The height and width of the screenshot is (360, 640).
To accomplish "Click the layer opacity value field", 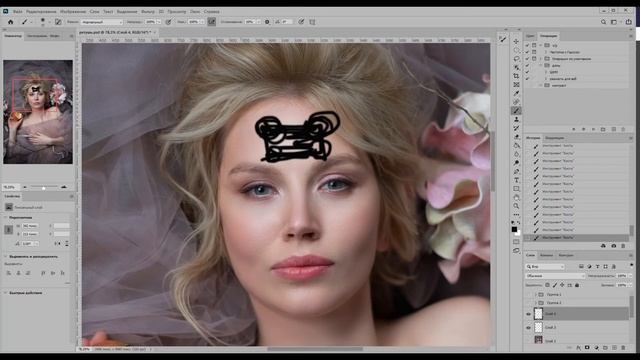I will click(x=622, y=276).
